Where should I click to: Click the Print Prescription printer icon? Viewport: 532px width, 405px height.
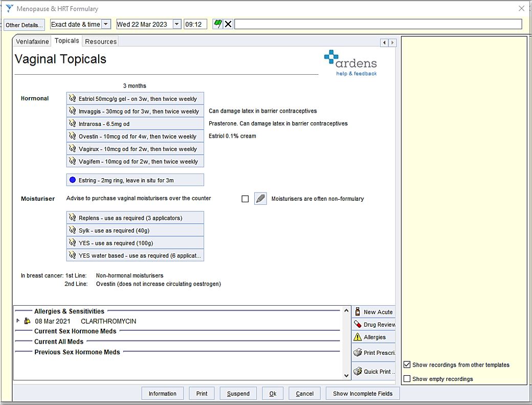click(x=358, y=352)
